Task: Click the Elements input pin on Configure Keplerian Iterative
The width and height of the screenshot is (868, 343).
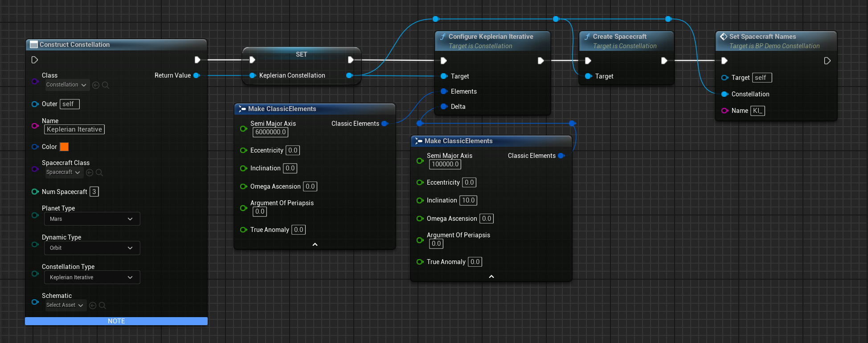Action: [x=444, y=91]
